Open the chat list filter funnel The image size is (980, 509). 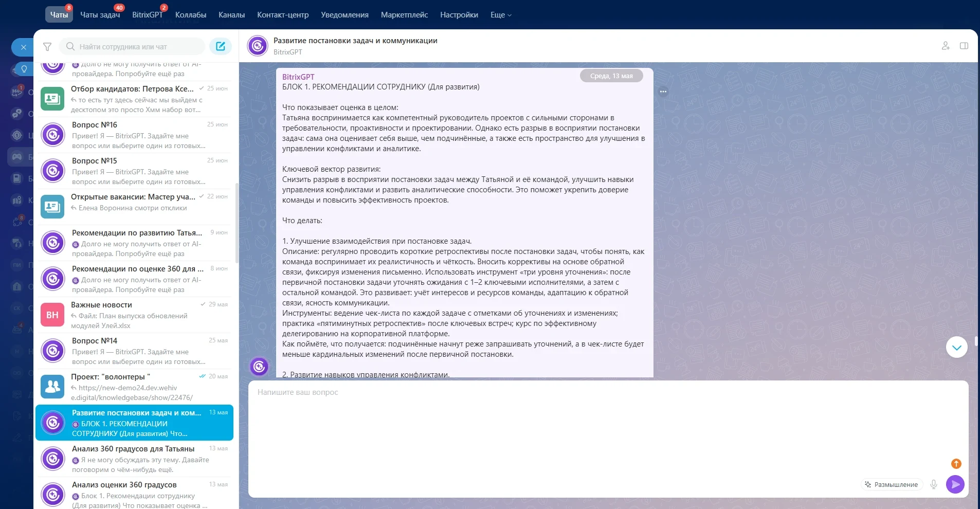coord(47,47)
